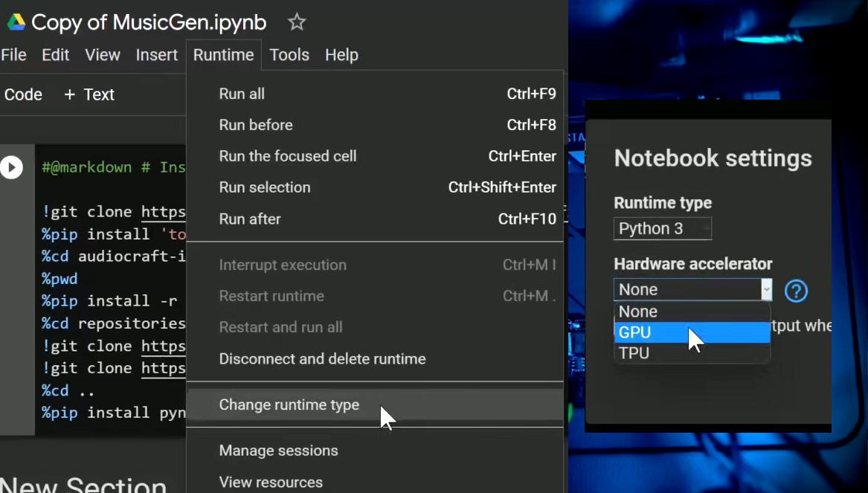Open the help icon beside Hardware accelerator

point(796,291)
